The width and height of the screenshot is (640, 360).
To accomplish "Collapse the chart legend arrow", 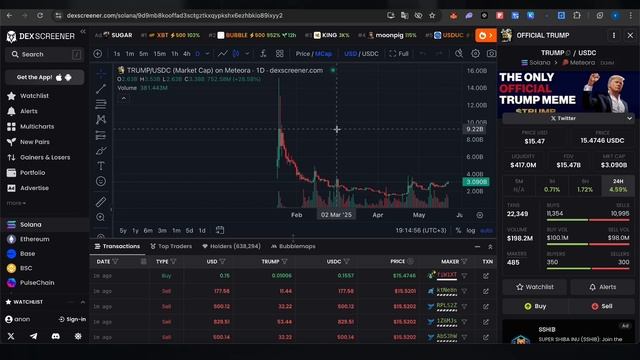I will (x=123, y=98).
